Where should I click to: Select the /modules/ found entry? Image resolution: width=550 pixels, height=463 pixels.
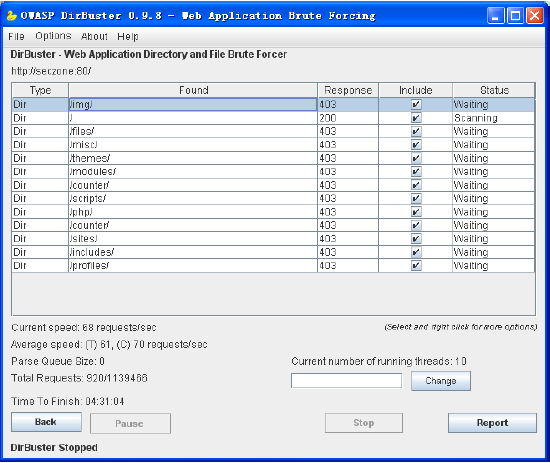click(193, 172)
